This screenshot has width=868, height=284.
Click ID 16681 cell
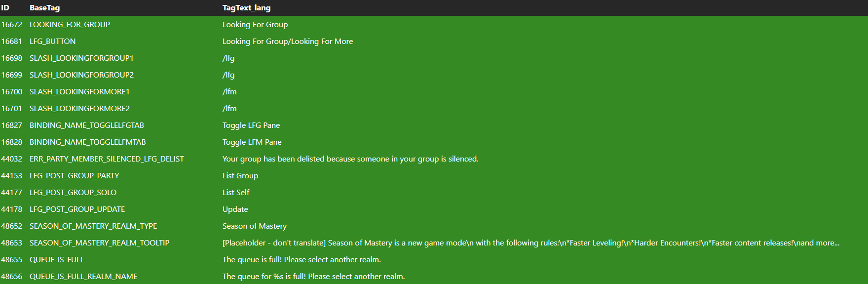(x=12, y=41)
